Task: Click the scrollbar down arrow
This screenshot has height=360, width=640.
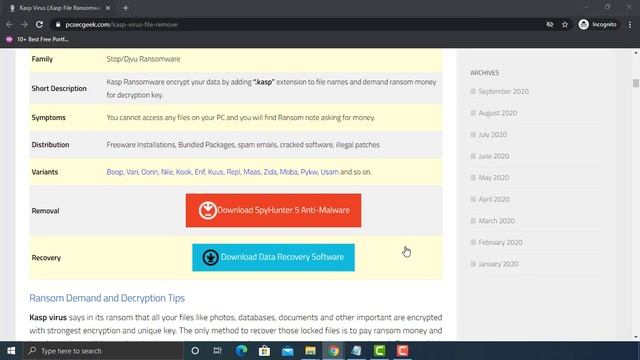Action: 636,337
